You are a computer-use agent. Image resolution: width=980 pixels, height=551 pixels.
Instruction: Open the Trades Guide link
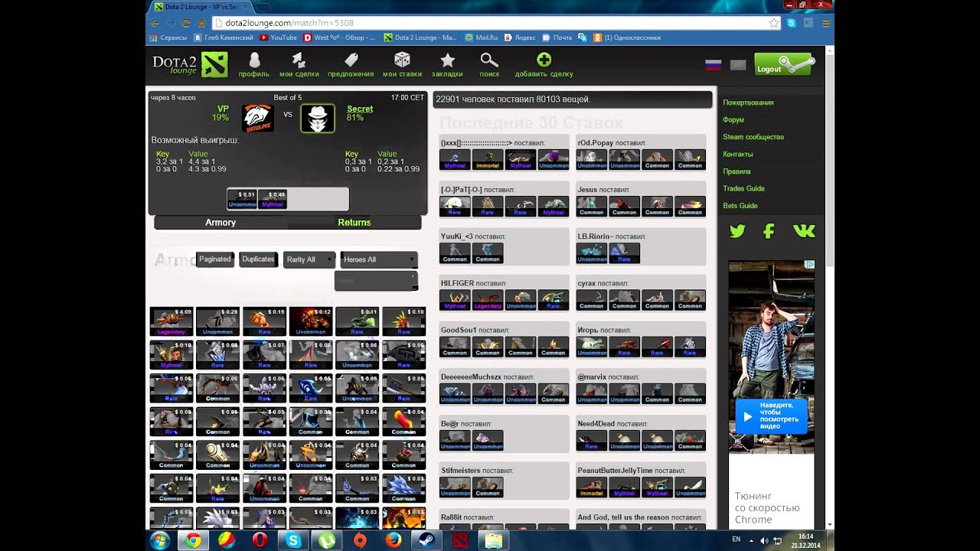(x=743, y=188)
